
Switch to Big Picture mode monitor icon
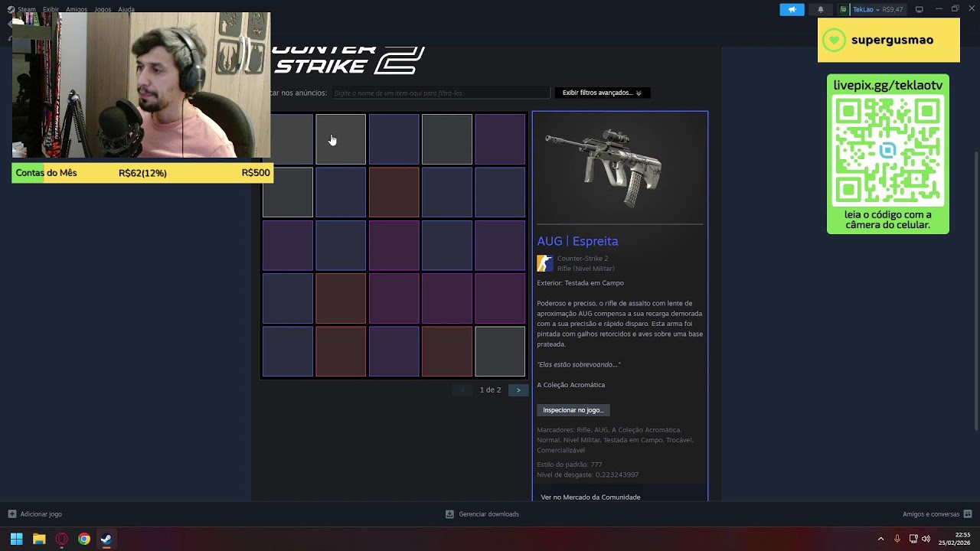pyautogui.click(x=920, y=9)
